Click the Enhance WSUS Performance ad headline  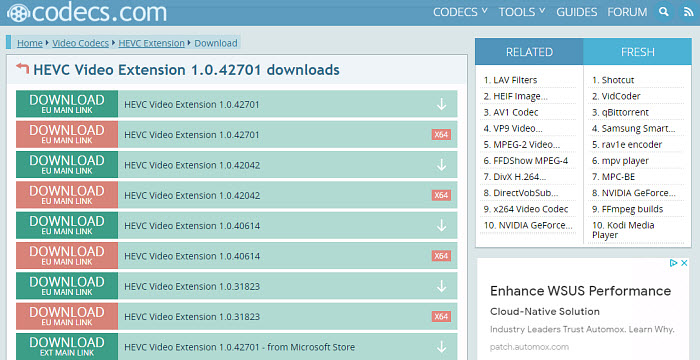[580, 291]
